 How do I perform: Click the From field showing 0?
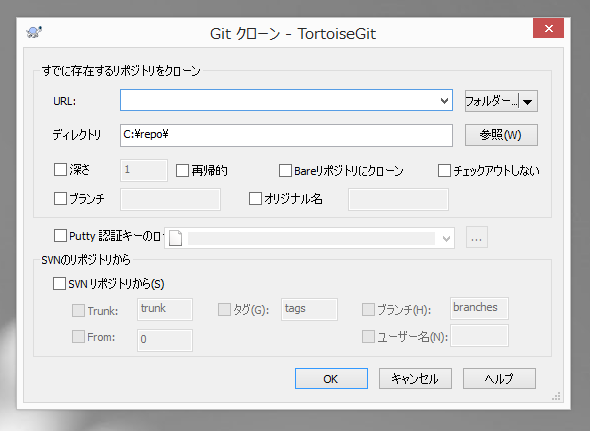(165, 340)
